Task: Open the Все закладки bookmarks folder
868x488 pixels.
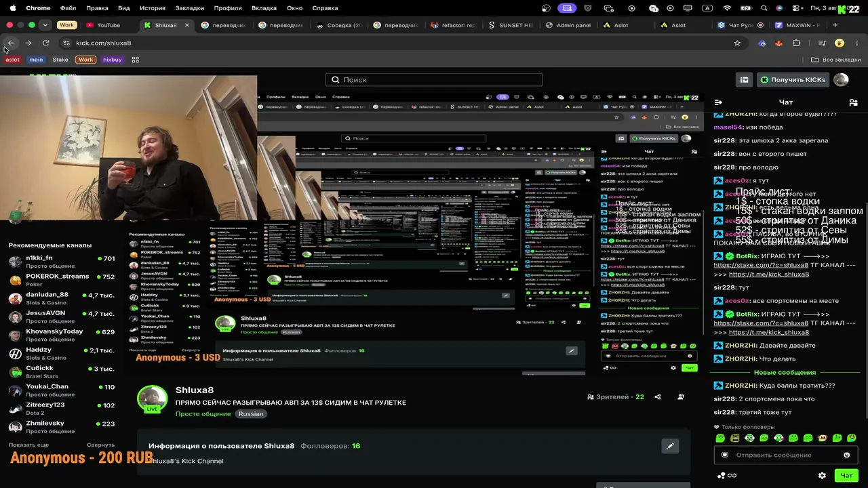Action: tap(836, 60)
